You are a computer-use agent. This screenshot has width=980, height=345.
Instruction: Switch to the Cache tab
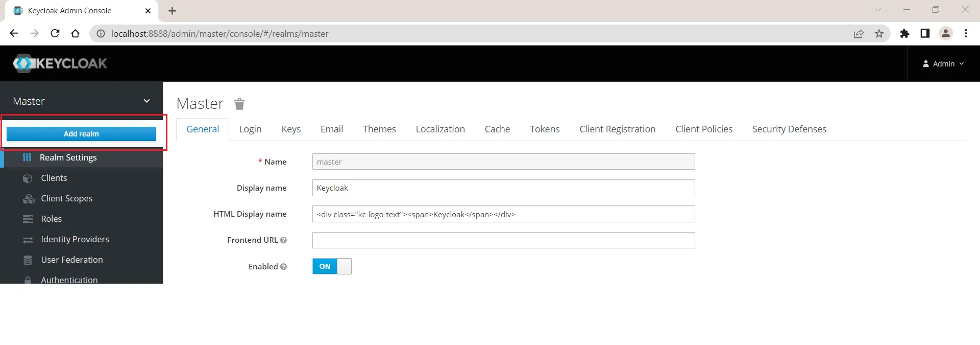click(x=497, y=129)
